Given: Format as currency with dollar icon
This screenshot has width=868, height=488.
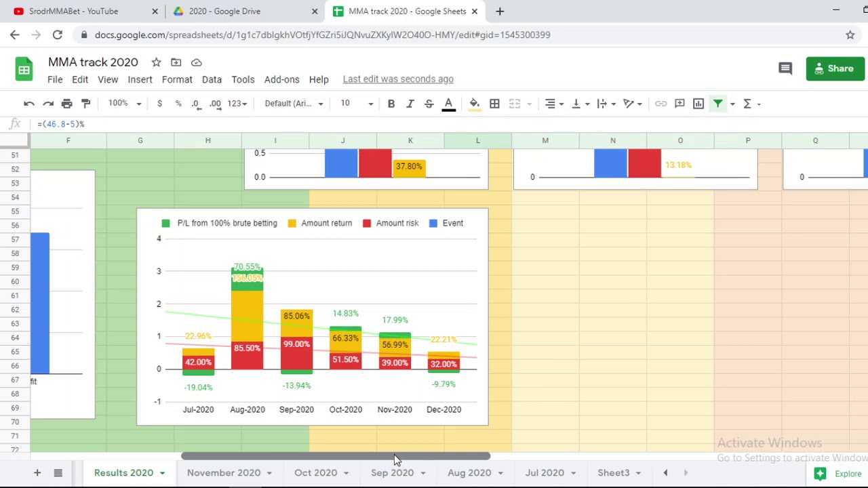Looking at the screenshot, I should (x=159, y=104).
